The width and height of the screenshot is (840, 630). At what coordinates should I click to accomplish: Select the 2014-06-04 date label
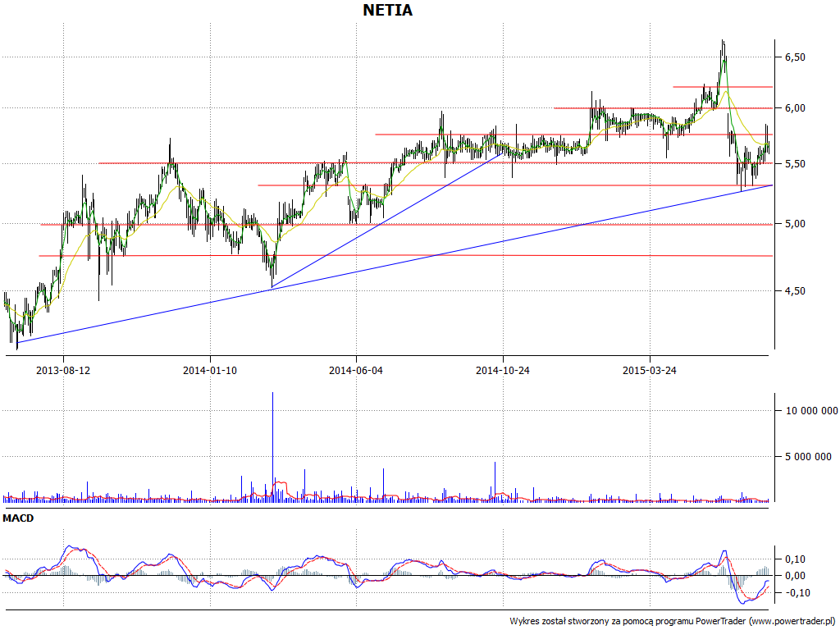point(356,370)
